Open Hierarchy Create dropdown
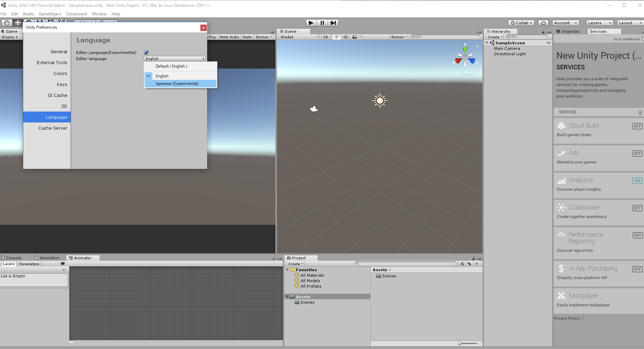Image resolution: width=644 pixels, height=349 pixels. tap(495, 37)
